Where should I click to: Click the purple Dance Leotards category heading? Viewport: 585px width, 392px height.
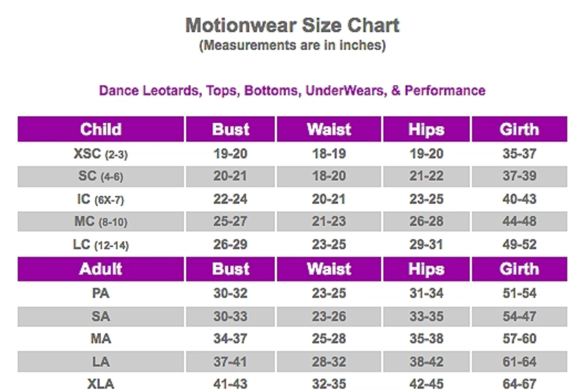(x=292, y=90)
